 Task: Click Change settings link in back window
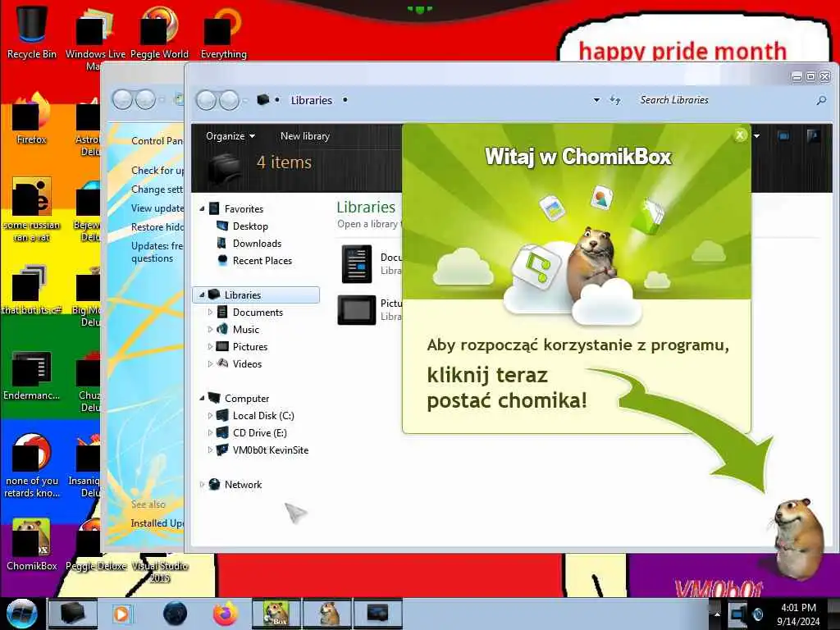157,189
